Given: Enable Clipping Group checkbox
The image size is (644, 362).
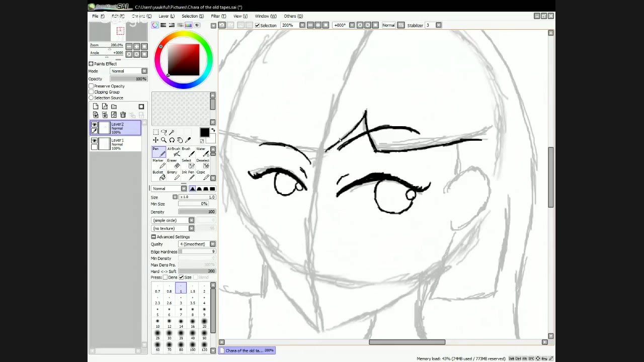Looking at the screenshot, I should pos(91,92).
